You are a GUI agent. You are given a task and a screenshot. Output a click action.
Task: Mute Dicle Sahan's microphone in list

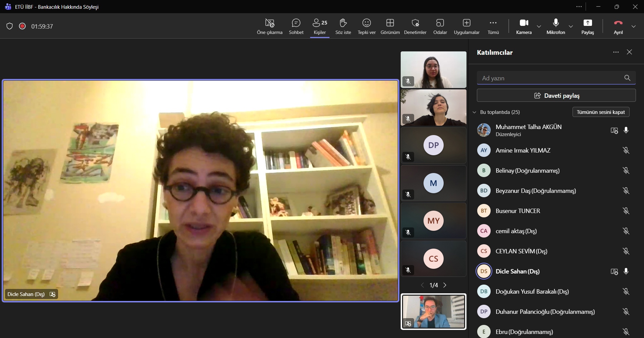(x=626, y=271)
